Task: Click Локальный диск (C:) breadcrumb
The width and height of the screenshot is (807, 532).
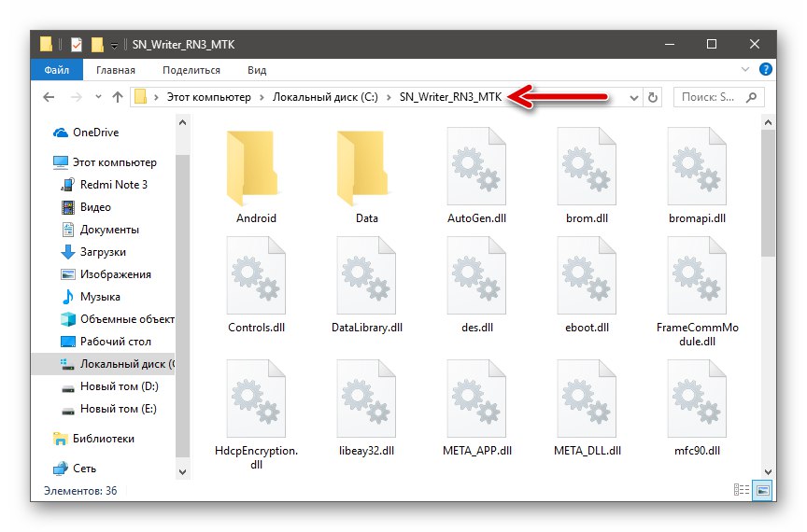Action: [x=325, y=97]
